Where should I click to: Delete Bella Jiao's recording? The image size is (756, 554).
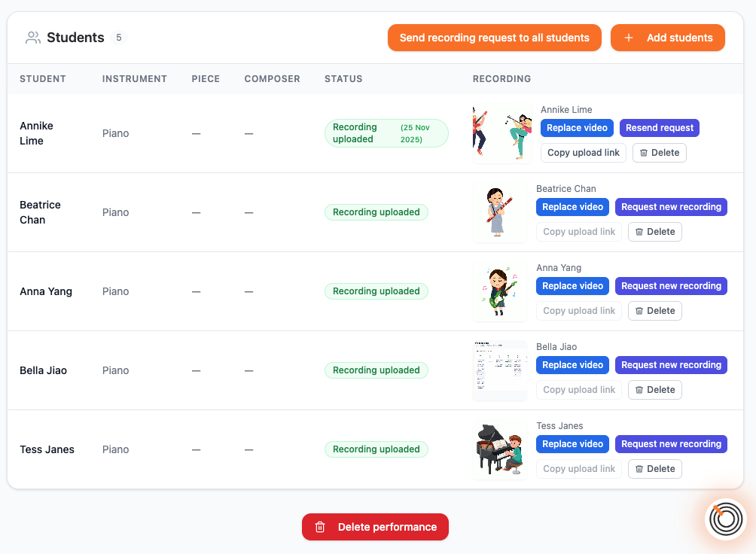click(x=655, y=390)
